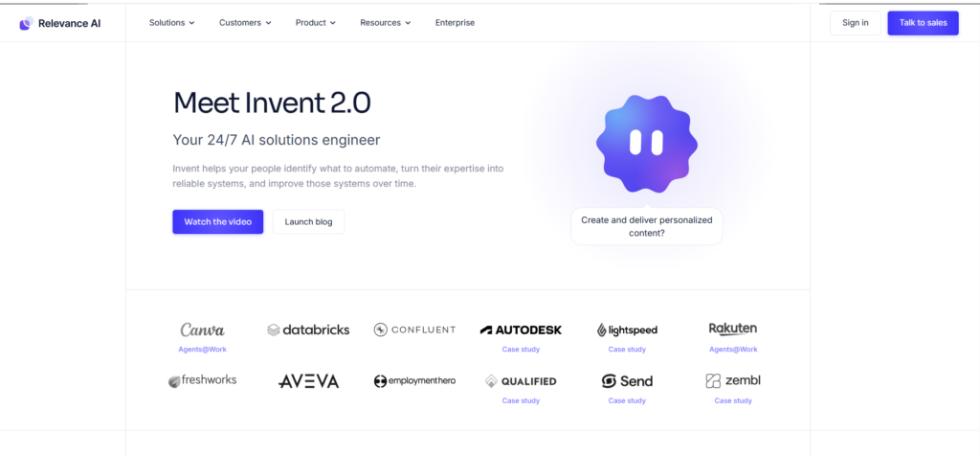This screenshot has width=980, height=456.
Task: Click the AVEVA logo
Action: 308,381
